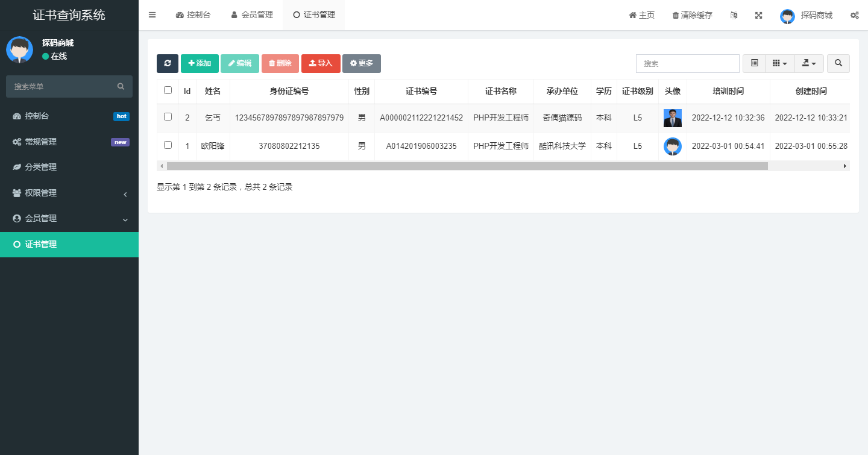Click the 性别 column header

[x=362, y=91]
